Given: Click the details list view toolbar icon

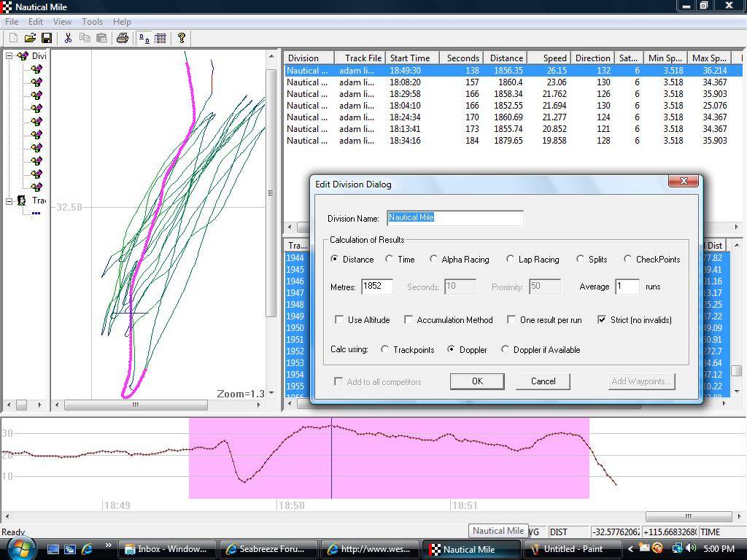Looking at the screenshot, I should 160,38.
